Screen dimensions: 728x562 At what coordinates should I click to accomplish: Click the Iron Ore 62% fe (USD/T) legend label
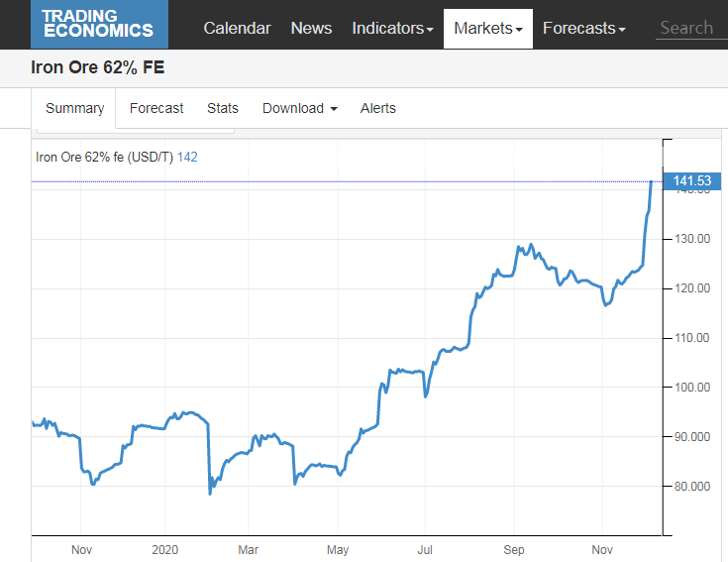(x=104, y=157)
